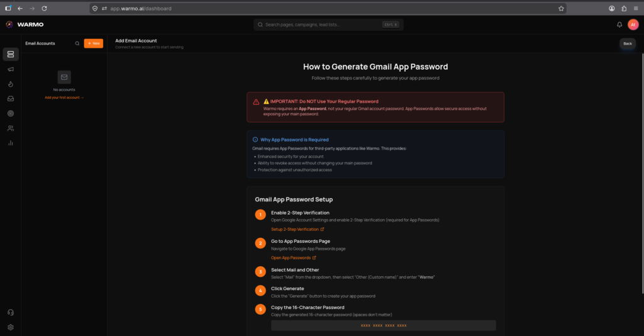Open the Email Accounts sidebar icon
The width and height of the screenshot is (644, 336).
tap(11, 54)
